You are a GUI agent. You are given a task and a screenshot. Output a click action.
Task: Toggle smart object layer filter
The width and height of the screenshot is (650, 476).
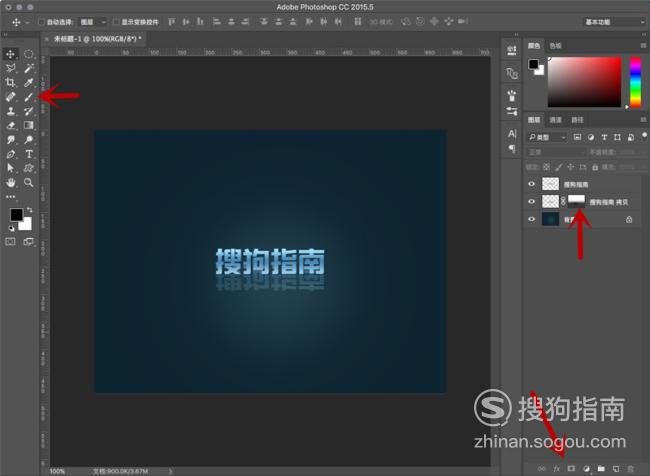tap(631, 137)
